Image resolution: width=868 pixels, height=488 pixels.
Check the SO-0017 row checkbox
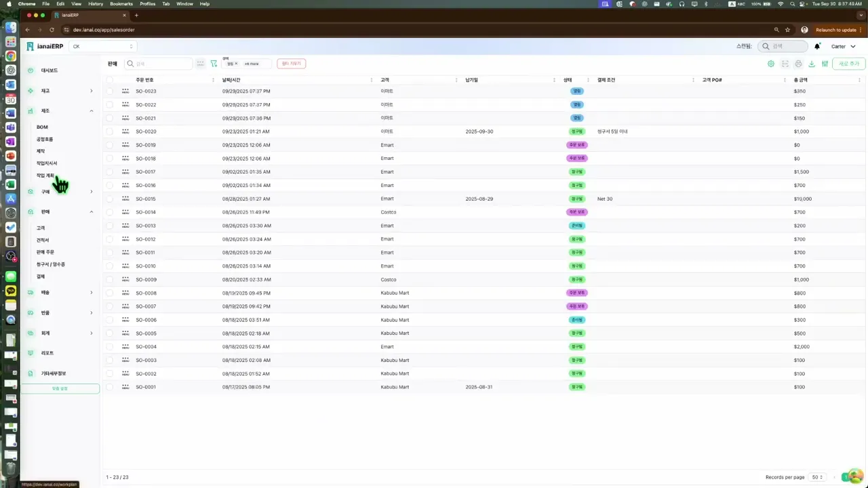(110, 171)
